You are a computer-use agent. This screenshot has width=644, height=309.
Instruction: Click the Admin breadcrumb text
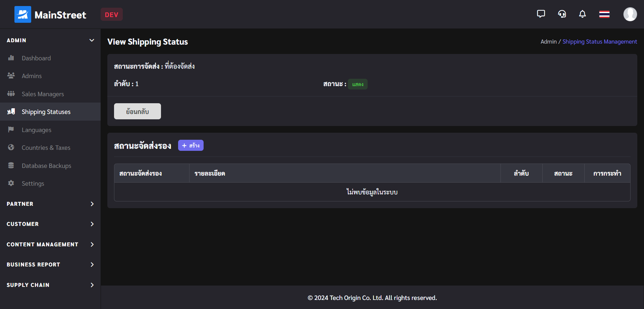pos(548,42)
